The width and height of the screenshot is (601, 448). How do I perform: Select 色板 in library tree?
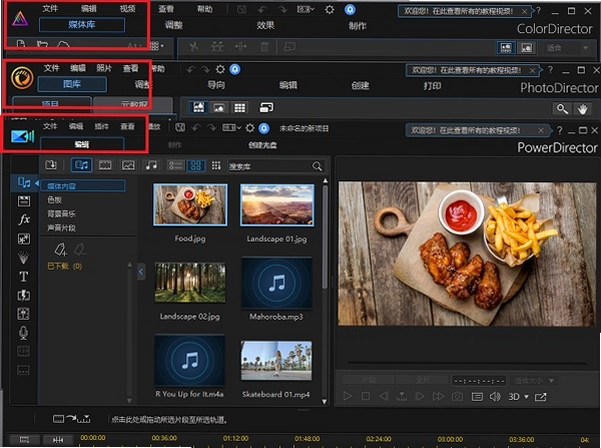54,200
